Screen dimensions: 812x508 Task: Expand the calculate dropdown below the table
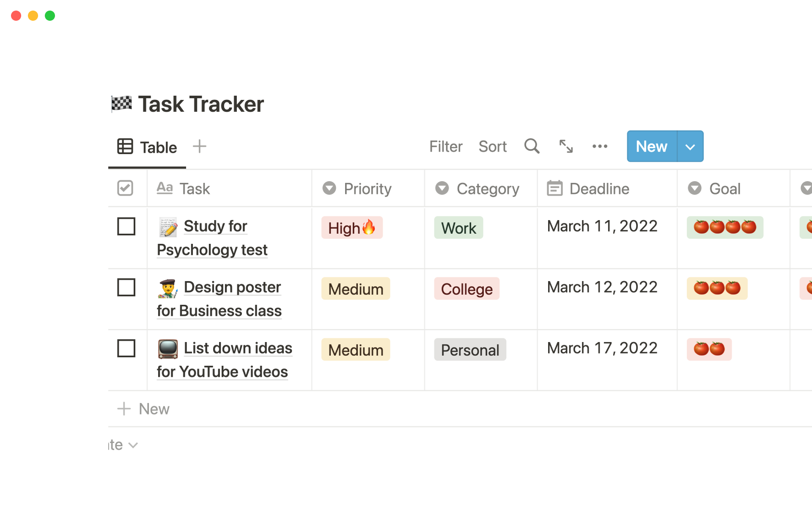[123, 445]
